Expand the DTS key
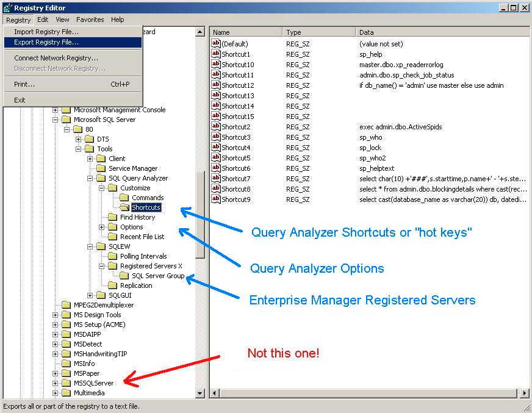Viewport: 532px width, 413px height. click(x=78, y=139)
